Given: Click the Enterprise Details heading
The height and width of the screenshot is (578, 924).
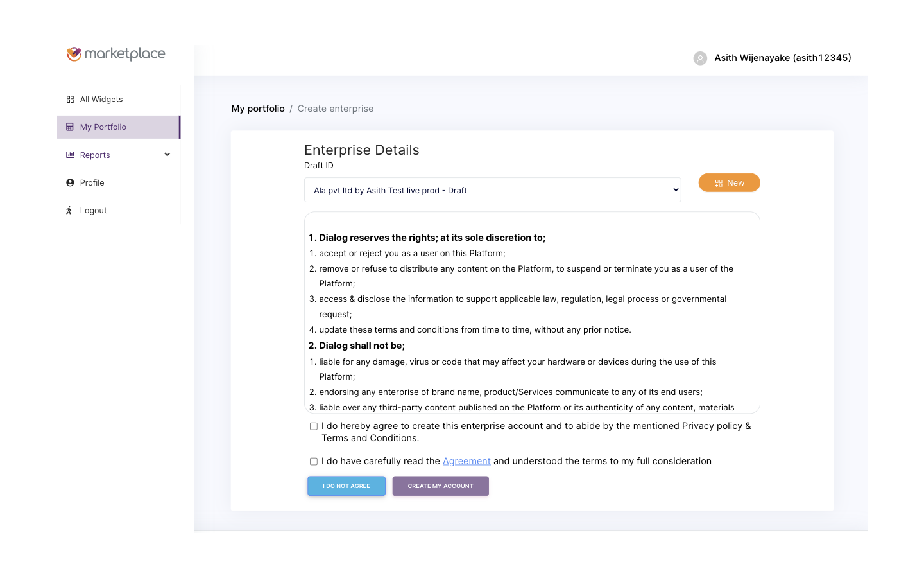Looking at the screenshot, I should pyautogui.click(x=362, y=150).
